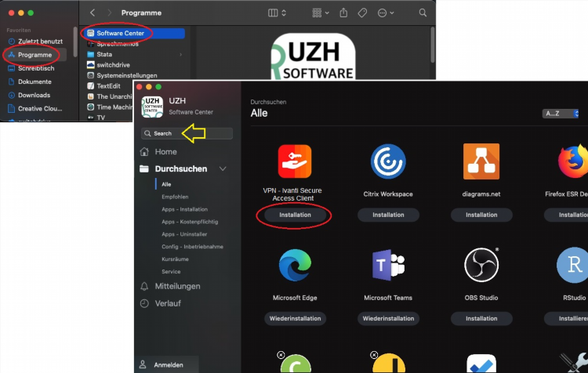Open the VPN Ivanti Secure Access Client icon

pyautogui.click(x=294, y=161)
